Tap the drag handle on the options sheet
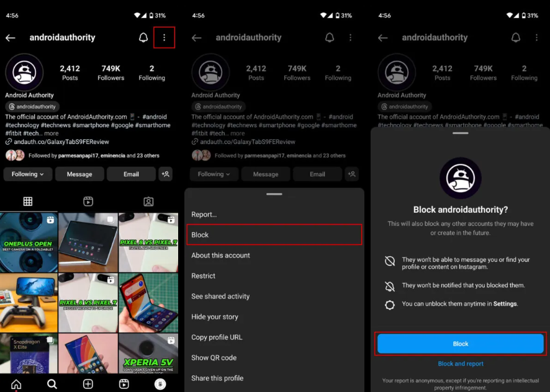 pyautogui.click(x=274, y=194)
